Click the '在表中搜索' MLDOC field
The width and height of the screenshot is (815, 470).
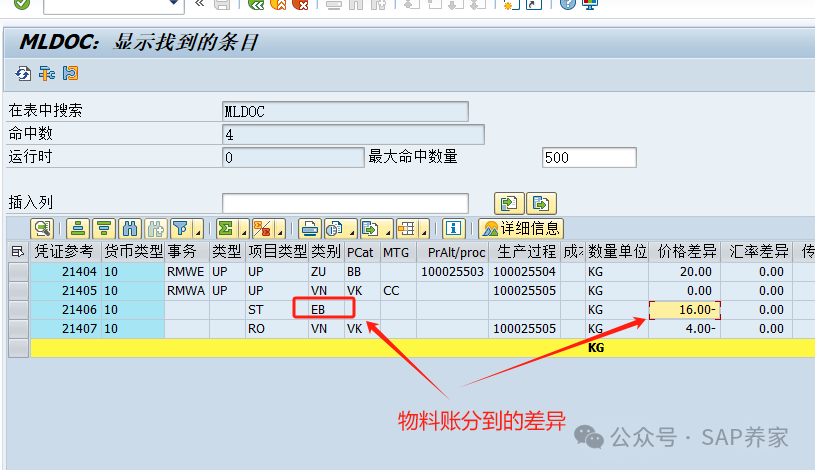point(345,111)
